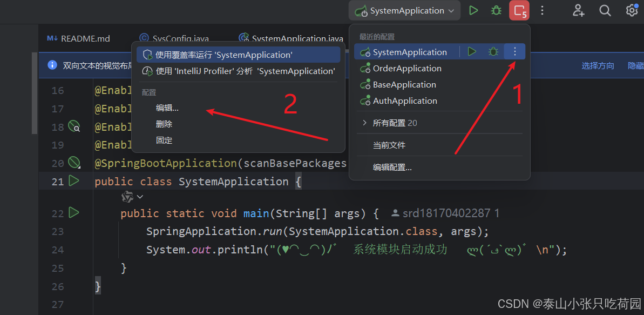Screen dimensions: 644x315
Task: Open the toolbar's More Actions kebab menu
Action: [x=542, y=11]
